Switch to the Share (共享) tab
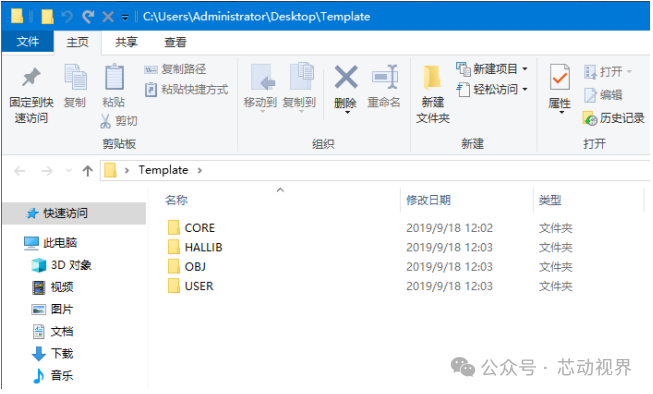This screenshot has width=653, height=394. pyautogui.click(x=126, y=42)
